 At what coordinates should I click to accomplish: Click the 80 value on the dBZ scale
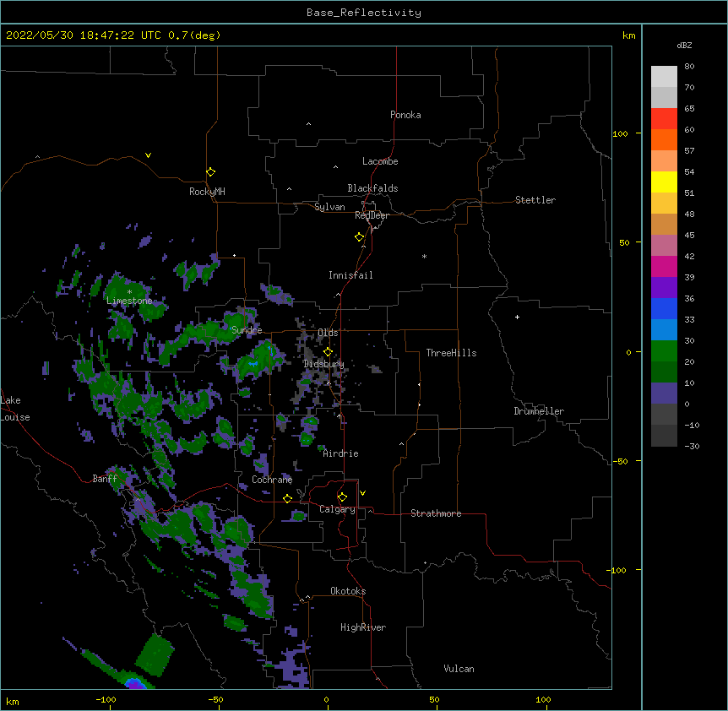click(689, 67)
